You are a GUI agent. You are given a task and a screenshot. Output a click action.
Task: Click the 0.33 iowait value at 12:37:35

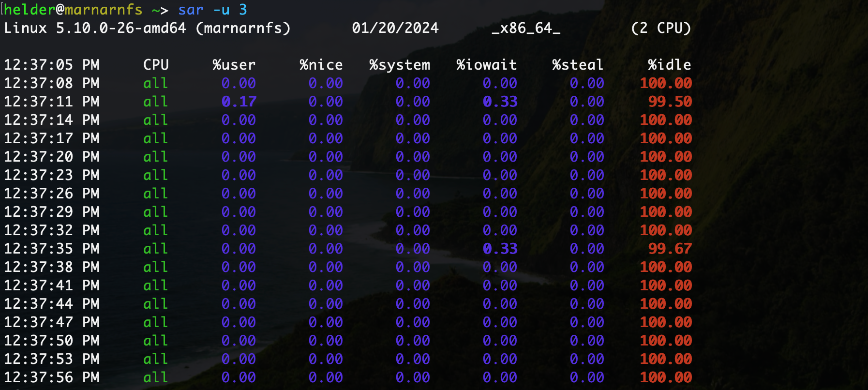[500, 249]
